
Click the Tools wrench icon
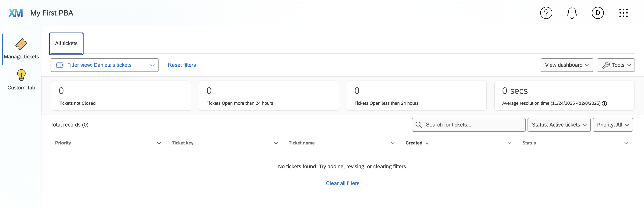tap(606, 65)
